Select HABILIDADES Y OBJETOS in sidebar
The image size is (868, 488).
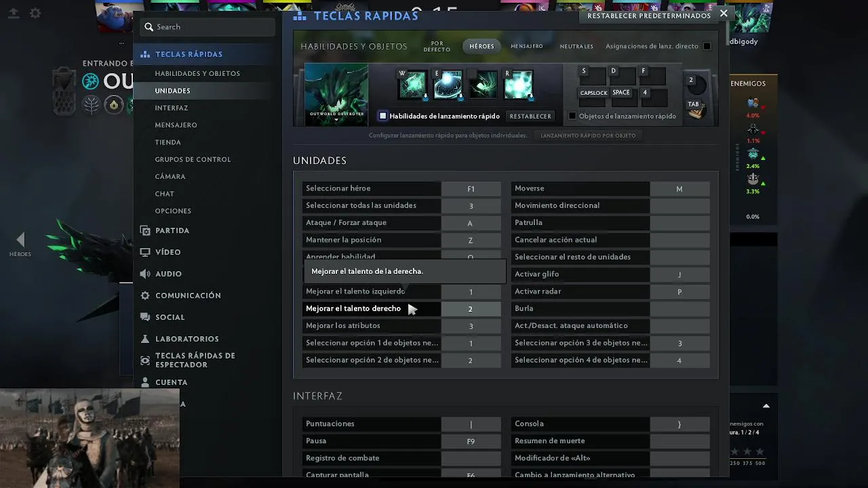[197, 73]
